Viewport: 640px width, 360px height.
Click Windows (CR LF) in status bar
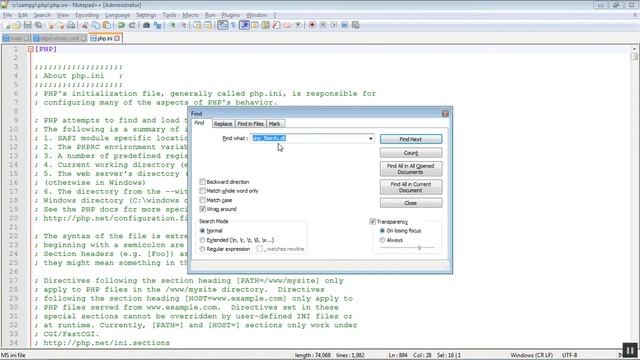pyautogui.click(x=531, y=355)
